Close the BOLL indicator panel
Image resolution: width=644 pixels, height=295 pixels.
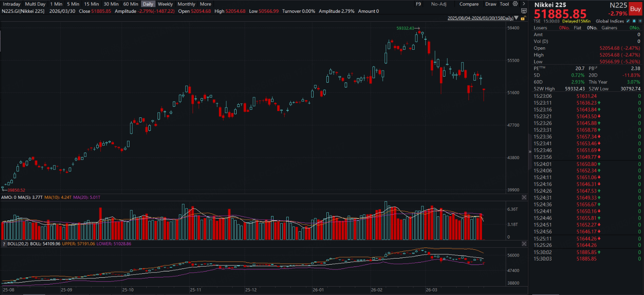(x=524, y=244)
